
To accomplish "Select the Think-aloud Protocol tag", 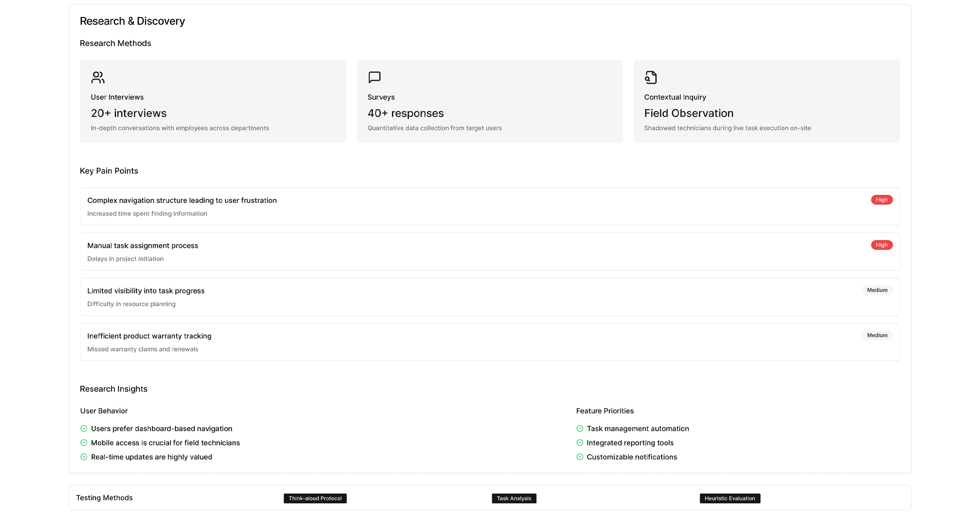I will (315, 499).
